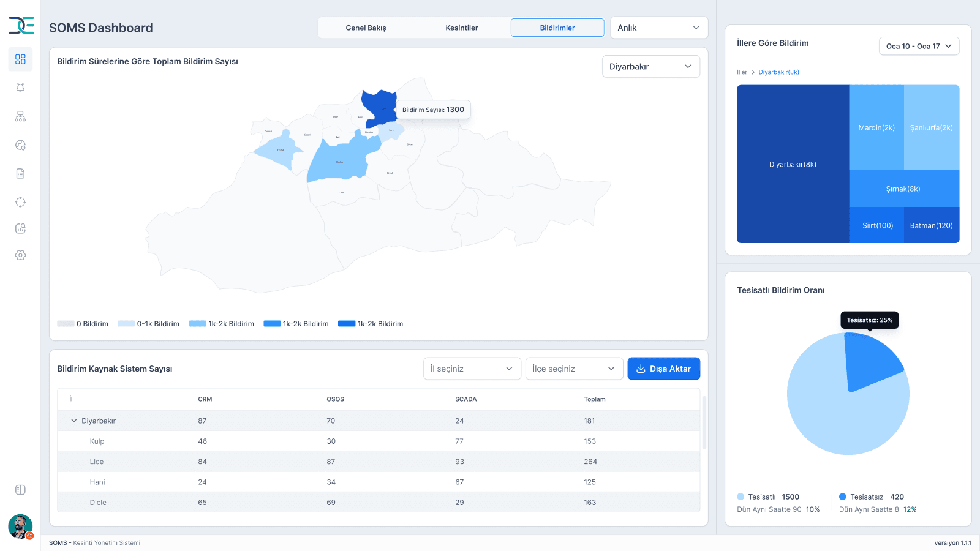
Task: Click the Toplam column header
Action: [595, 399]
